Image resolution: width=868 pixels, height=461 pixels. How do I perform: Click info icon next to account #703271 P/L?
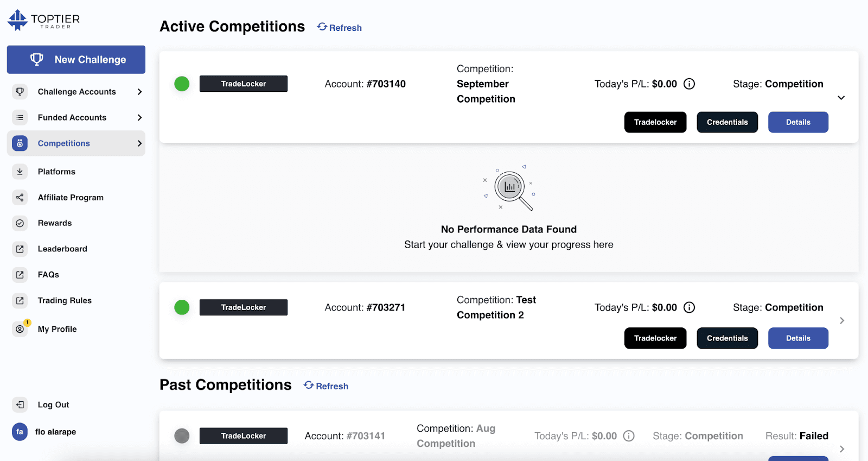(x=689, y=307)
